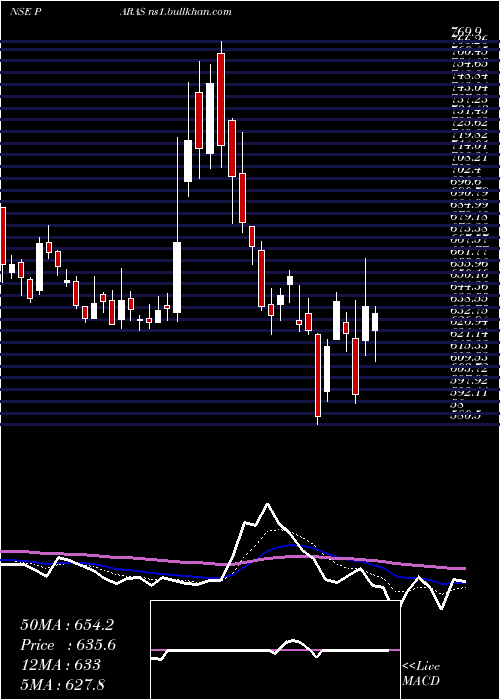The image size is (500, 700).
Task: Click the 769.9 top price label
Action: coord(467,31)
